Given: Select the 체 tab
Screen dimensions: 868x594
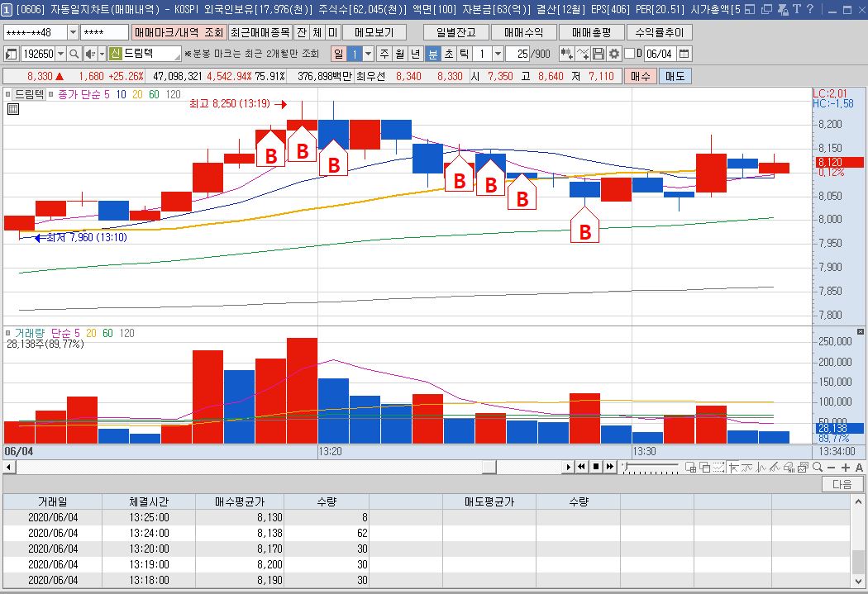Looking at the screenshot, I should coord(317,32).
